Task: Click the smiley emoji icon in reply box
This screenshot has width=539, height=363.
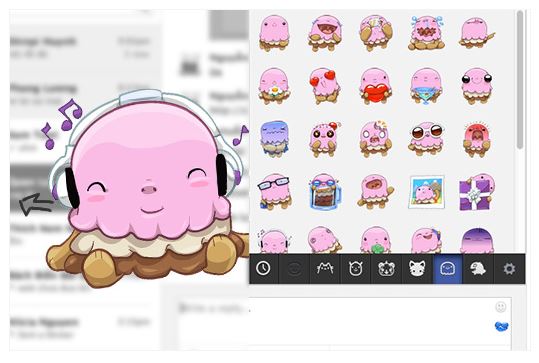Action: [500, 307]
